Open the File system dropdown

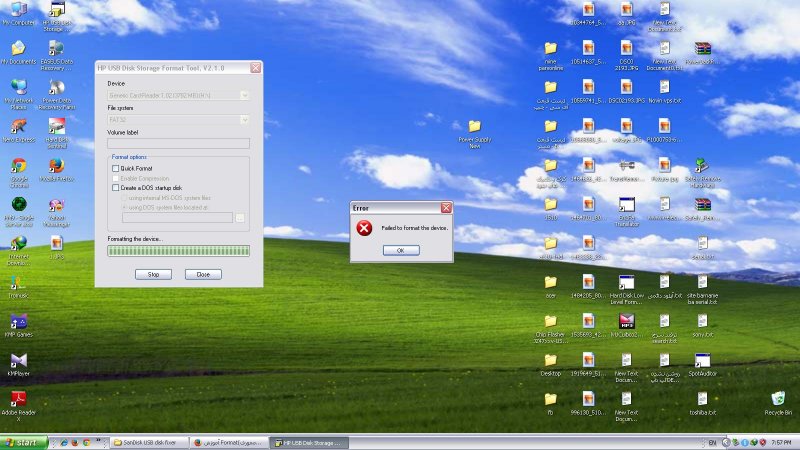[244, 120]
